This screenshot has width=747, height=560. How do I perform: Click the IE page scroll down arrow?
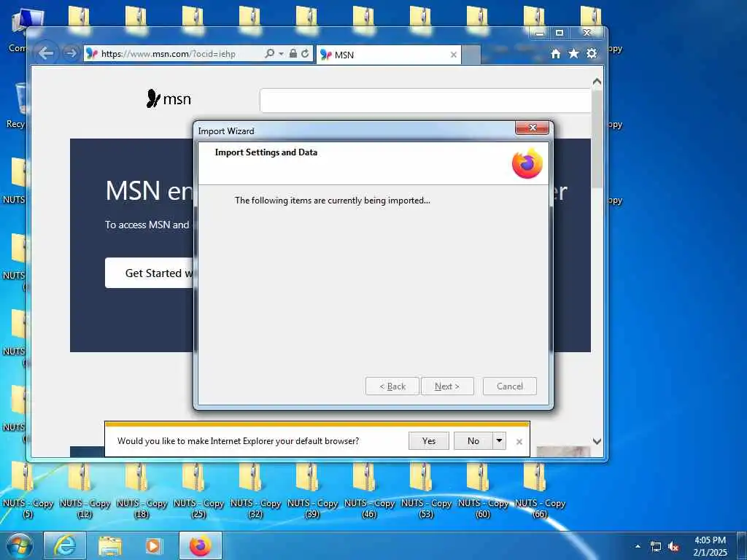pos(597,441)
